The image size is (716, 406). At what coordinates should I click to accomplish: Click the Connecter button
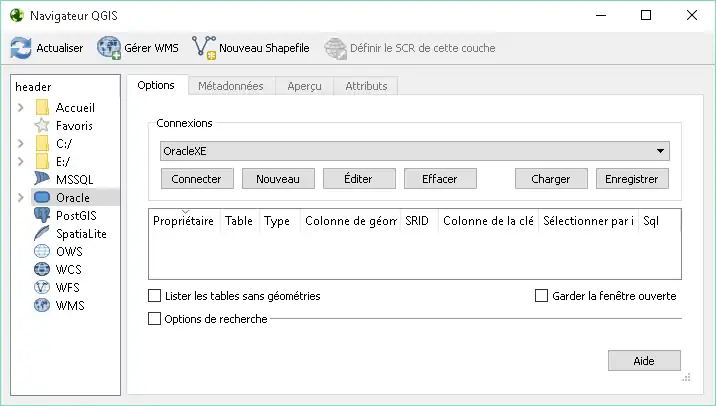point(197,179)
